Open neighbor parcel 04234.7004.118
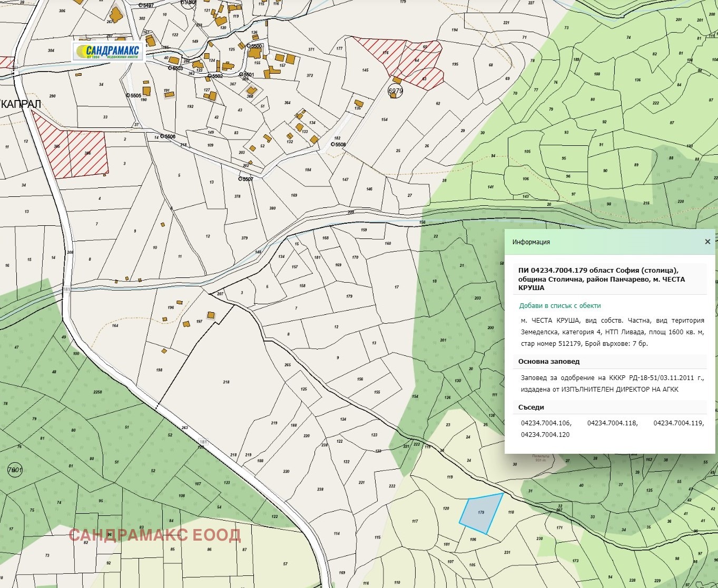Viewport: 718px width, 588px height. (612, 423)
